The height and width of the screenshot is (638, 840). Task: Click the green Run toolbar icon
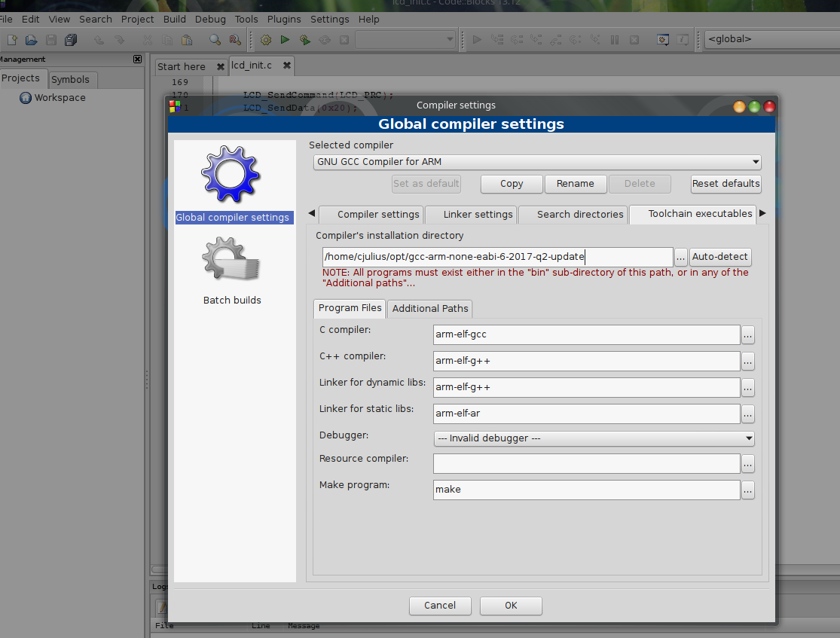[285, 40]
